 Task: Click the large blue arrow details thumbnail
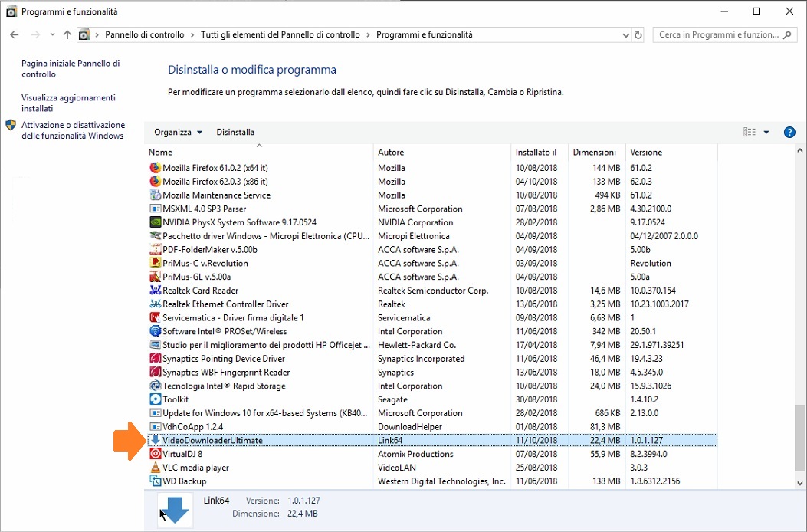(175, 511)
